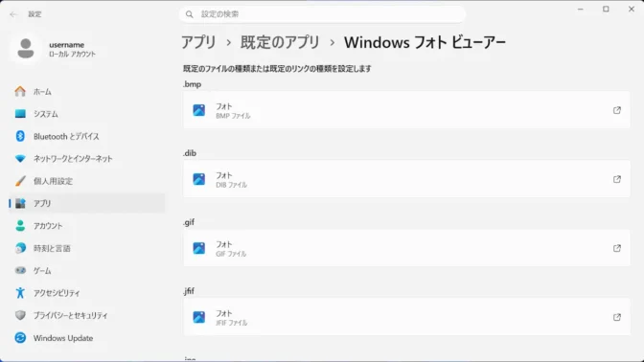The width and height of the screenshot is (644, 362).
Task: Click the 個人用設定 paintbrush icon
Action: point(20,181)
